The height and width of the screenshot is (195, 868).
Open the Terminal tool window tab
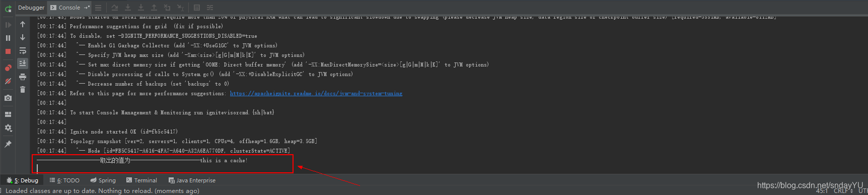point(141,180)
